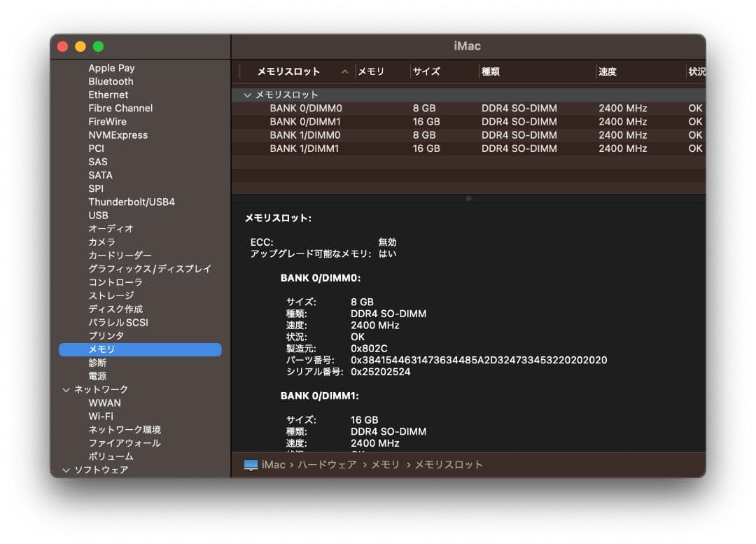Image resolution: width=756 pixels, height=544 pixels.
Task: Select グラフィックス/ディスプレイ in the sidebar
Action: coord(149,269)
